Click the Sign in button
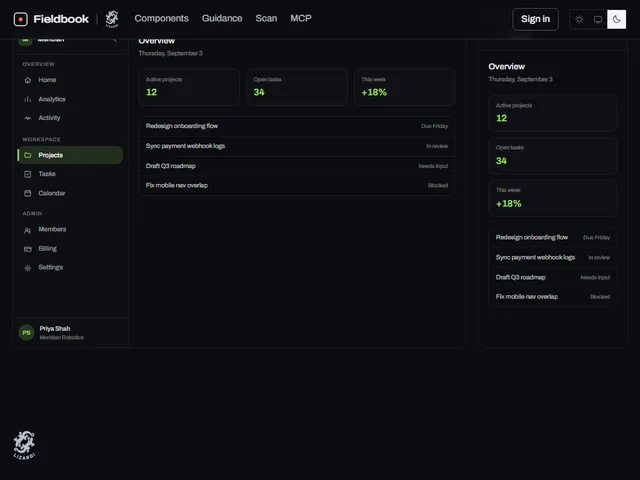This screenshot has width=640, height=480. [x=536, y=19]
